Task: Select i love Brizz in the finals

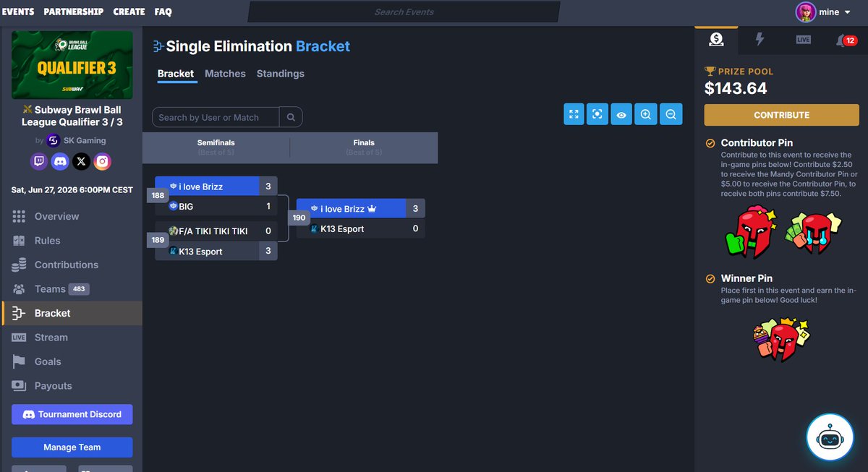Action: click(361, 208)
